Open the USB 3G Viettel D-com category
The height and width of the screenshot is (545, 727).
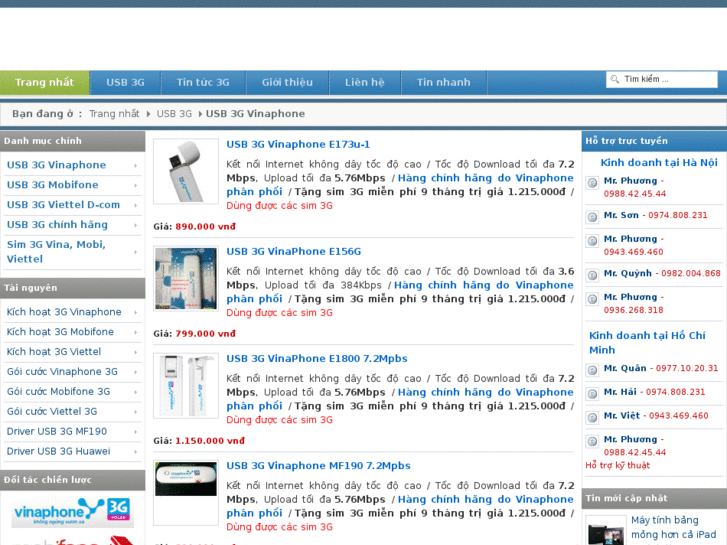[63, 205]
